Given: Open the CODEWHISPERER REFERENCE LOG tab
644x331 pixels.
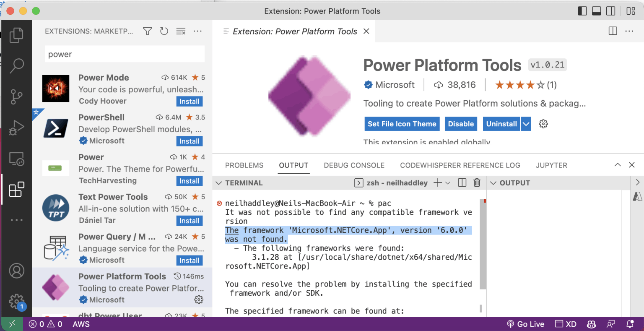Looking at the screenshot, I should pos(460,165).
